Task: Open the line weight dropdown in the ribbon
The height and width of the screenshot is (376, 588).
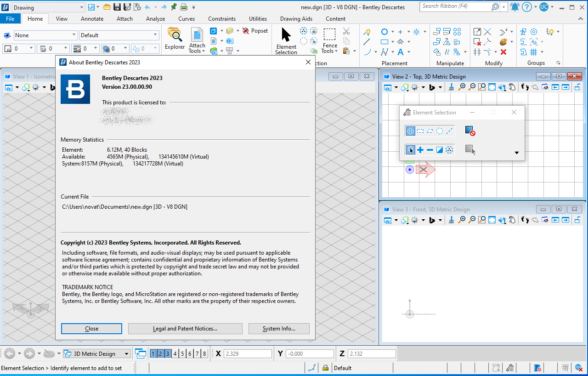Action: coord(85,48)
